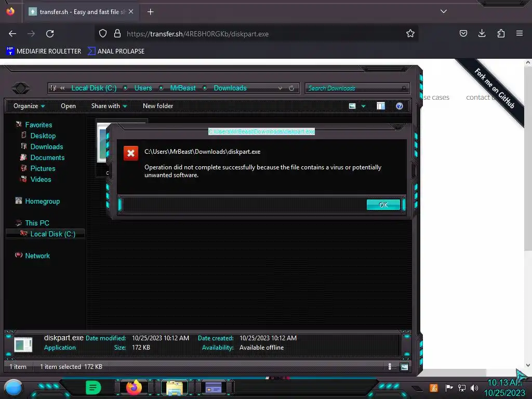Open Documents in Favorites

click(x=47, y=157)
